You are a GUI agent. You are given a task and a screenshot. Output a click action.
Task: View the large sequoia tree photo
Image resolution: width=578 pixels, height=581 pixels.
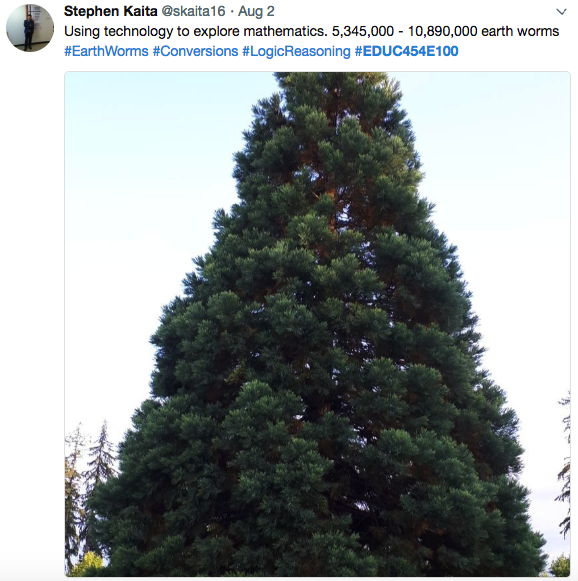coord(318,324)
